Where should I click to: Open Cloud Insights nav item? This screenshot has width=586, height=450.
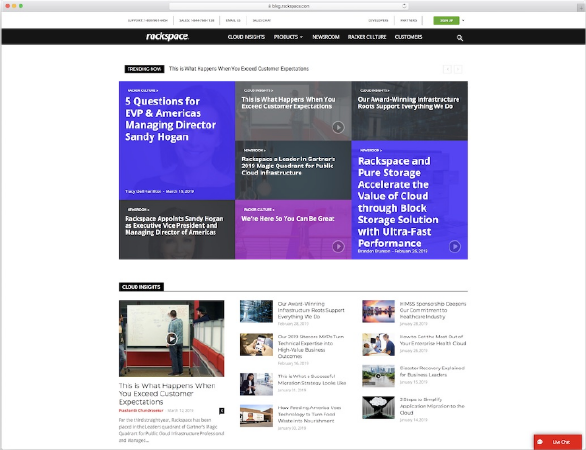tap(246, 37)
